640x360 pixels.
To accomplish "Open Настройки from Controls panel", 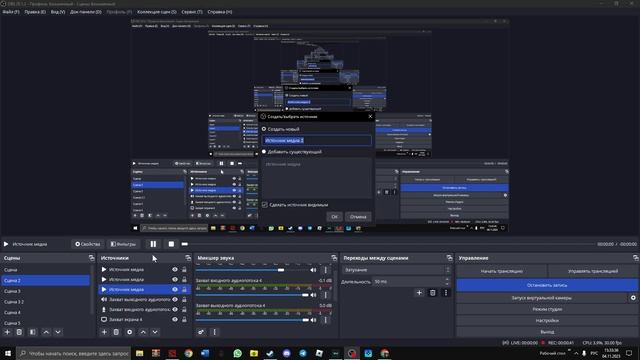I will [x=547, y=320].
